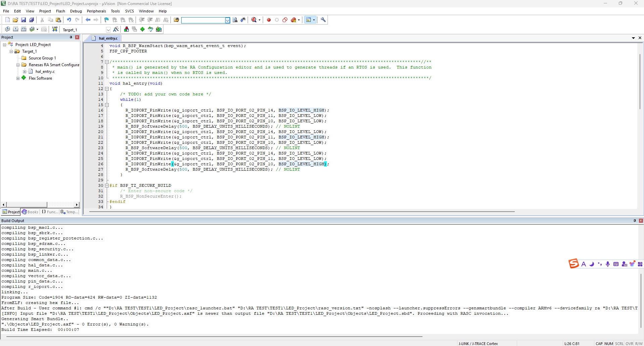Image resolution: width=644 pixels, height=346 pixels.
Task: Insert a bookmark with the flag icon
Action: 106,20
